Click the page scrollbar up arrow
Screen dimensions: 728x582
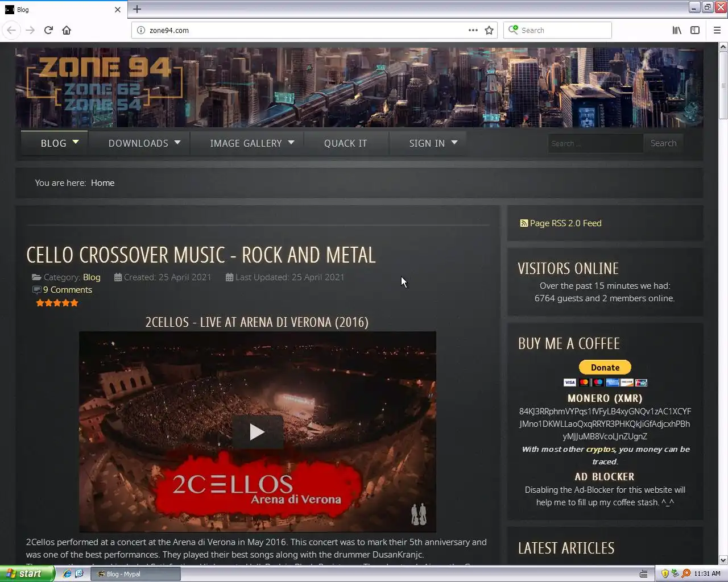tap(723, 47)
